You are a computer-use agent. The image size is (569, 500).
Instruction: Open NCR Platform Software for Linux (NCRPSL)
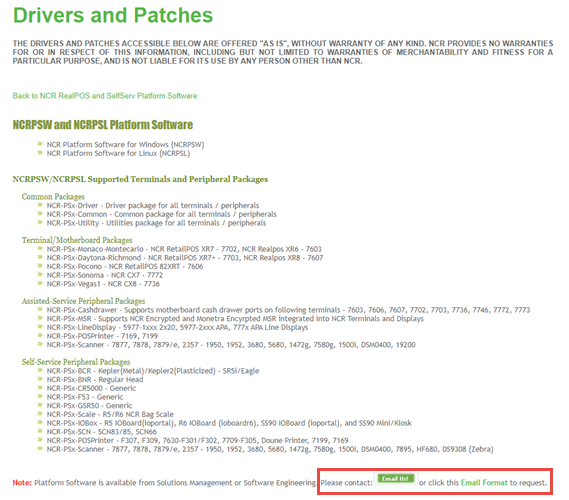[x=118, y=153]
